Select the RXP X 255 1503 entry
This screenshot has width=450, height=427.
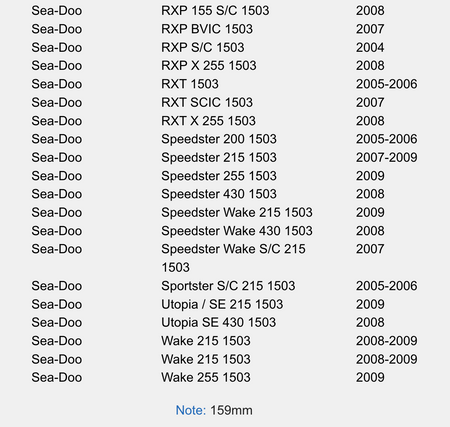[x=209, y=66]
